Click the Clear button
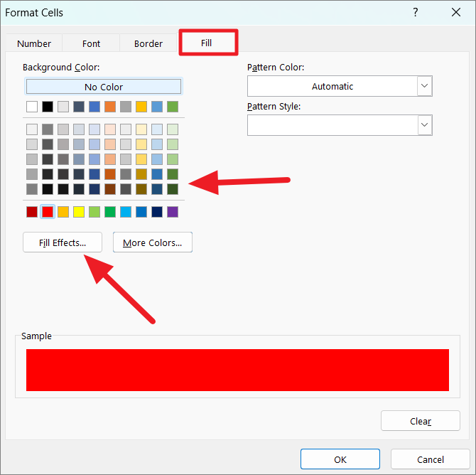 421,421
